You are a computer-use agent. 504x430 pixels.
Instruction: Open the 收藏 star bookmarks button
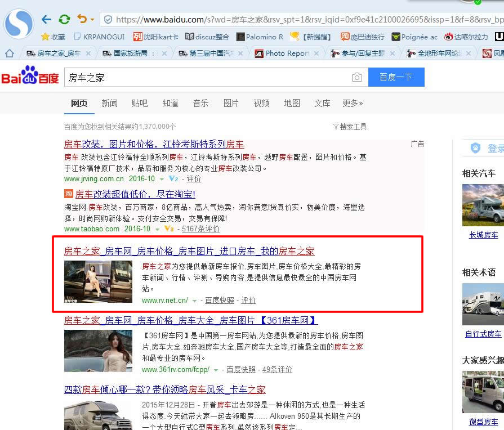53,37
